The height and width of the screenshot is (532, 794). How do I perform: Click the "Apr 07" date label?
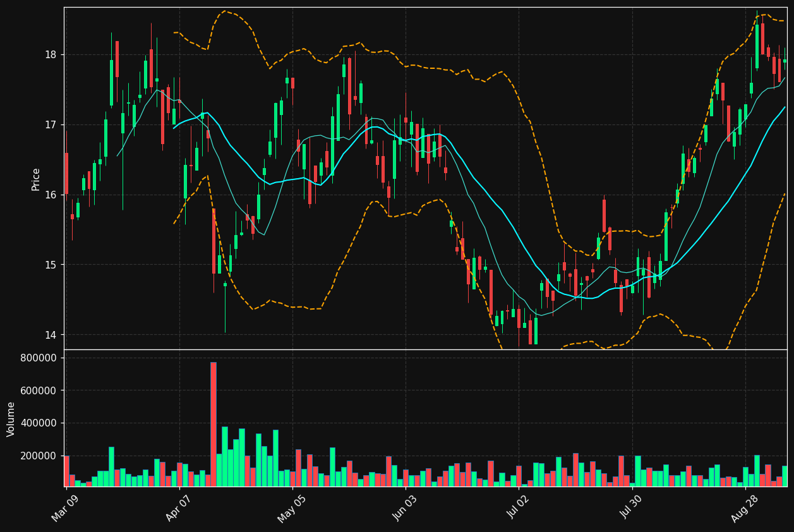point(179,507)
